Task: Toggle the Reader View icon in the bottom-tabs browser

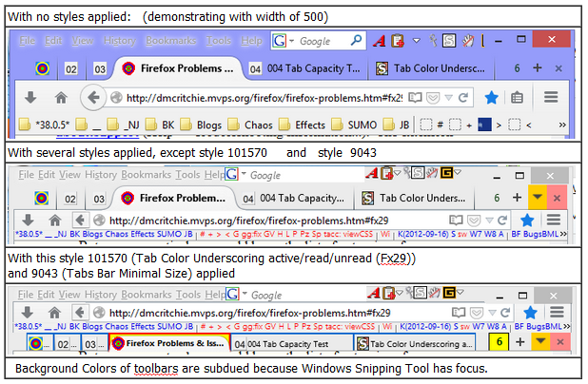Action: point(459,313)
